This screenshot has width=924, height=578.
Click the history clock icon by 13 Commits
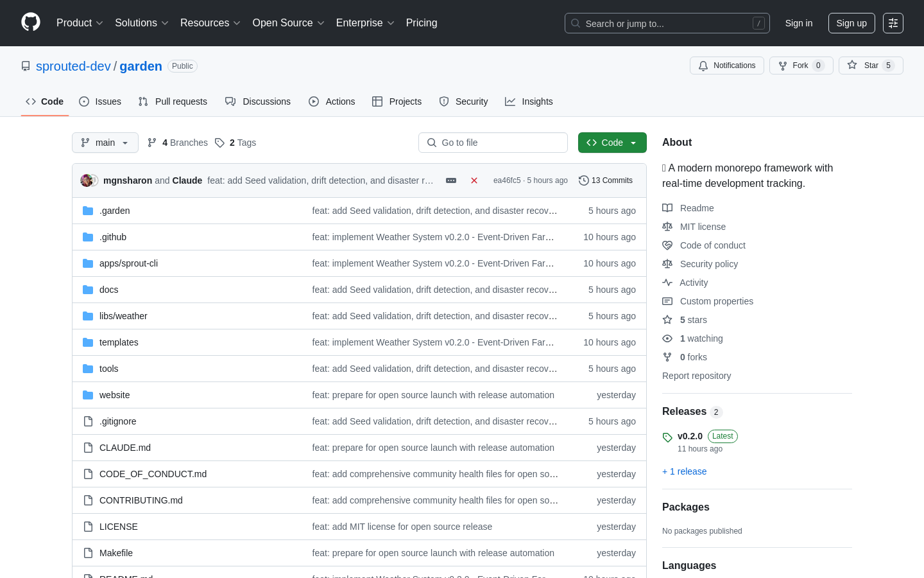(583, 180)
